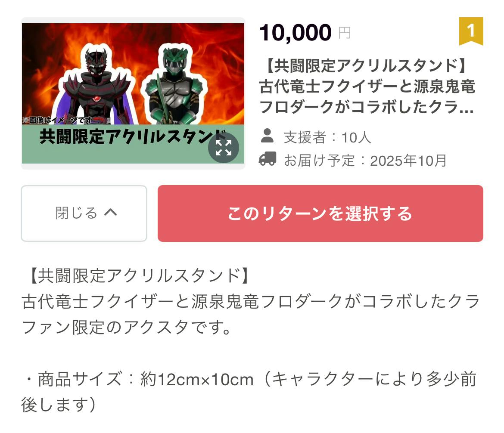Click the 円 currency label
The height and width of the screenshot is (433, 504).
(345, 33)
